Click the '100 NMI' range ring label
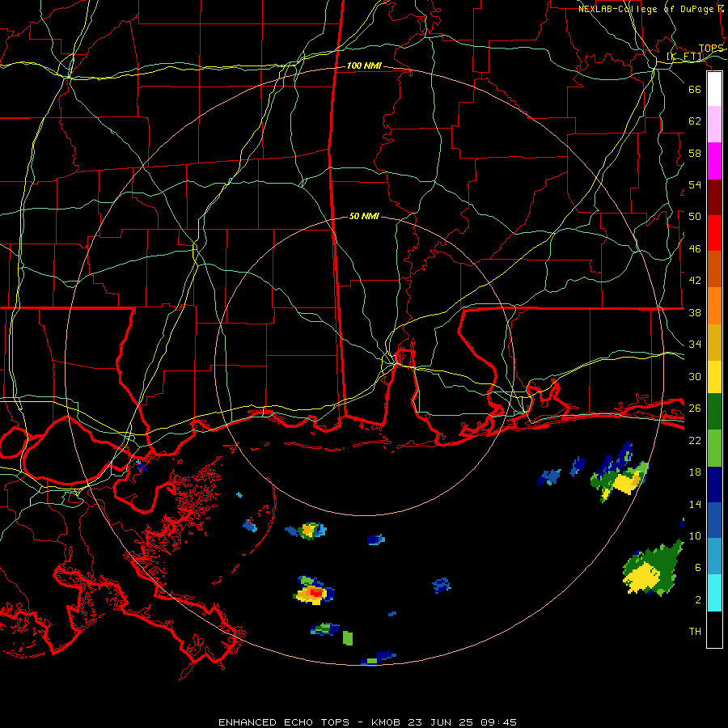Screen dimensions: 728x728 pos(364,66)
